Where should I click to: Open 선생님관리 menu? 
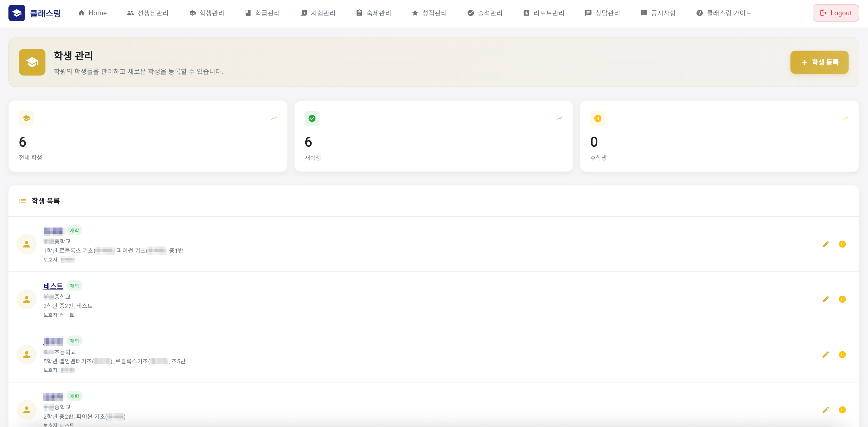pyautogui.click(x=148, y=13)
